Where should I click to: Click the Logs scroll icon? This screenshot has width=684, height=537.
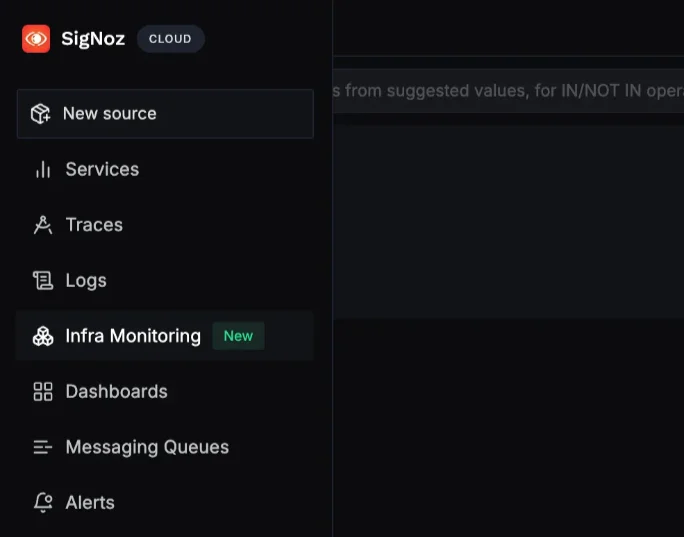pos(43,280)
